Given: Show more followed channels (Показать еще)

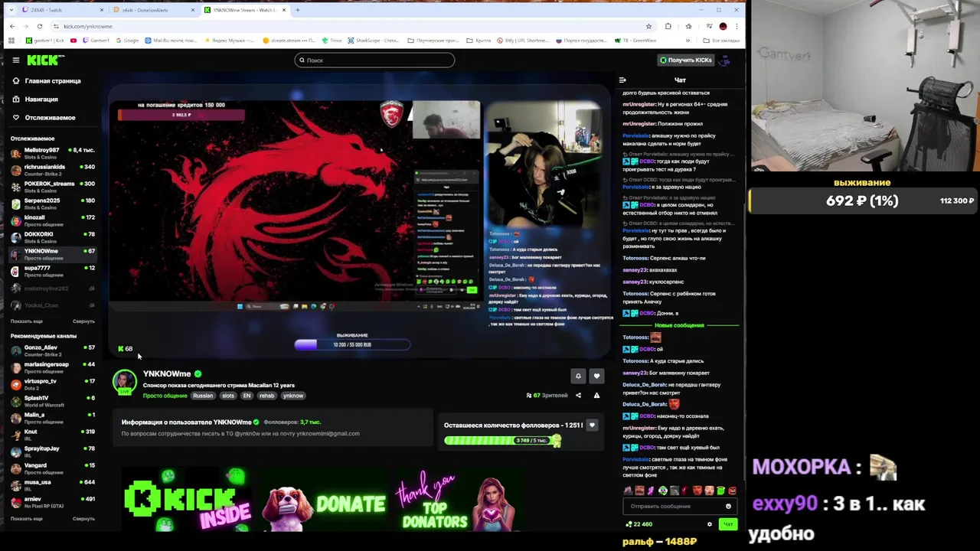Looking at the screenshot, I should [x=26, y=321].
